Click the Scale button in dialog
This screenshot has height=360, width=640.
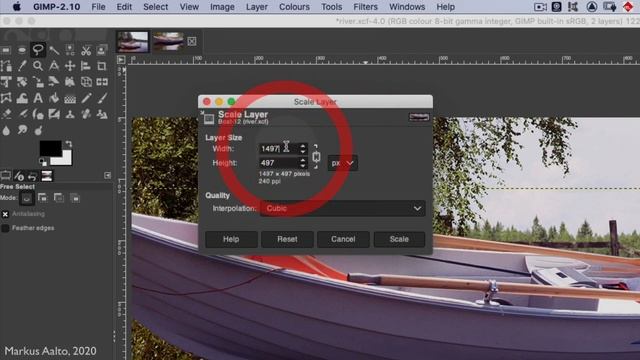point(399,239)
